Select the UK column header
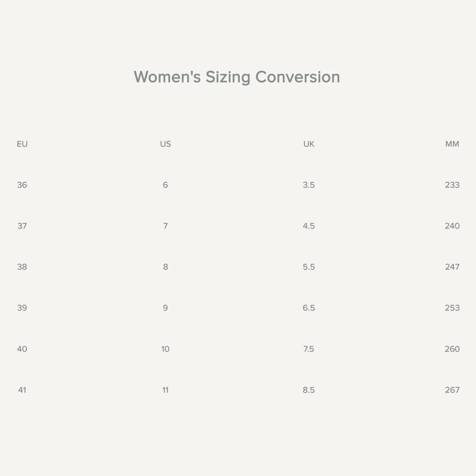This screenshot has width=476, height=476. [309, 144]
